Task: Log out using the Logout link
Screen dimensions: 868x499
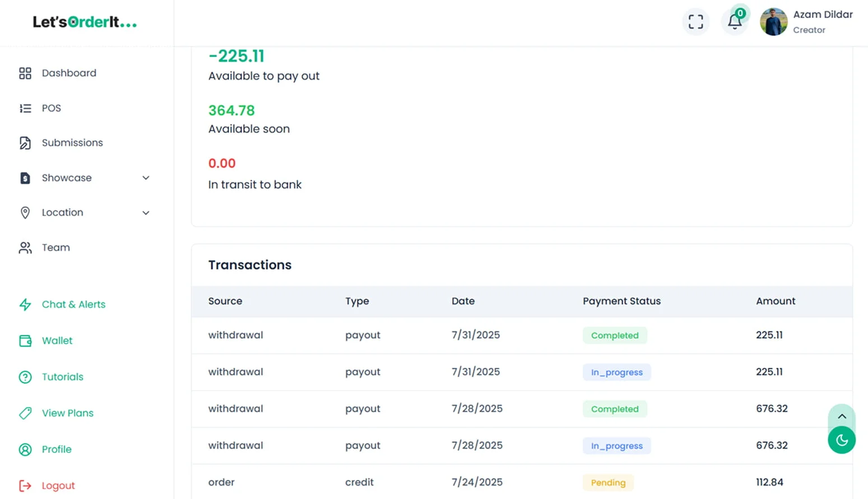Action: coord(58,486)
